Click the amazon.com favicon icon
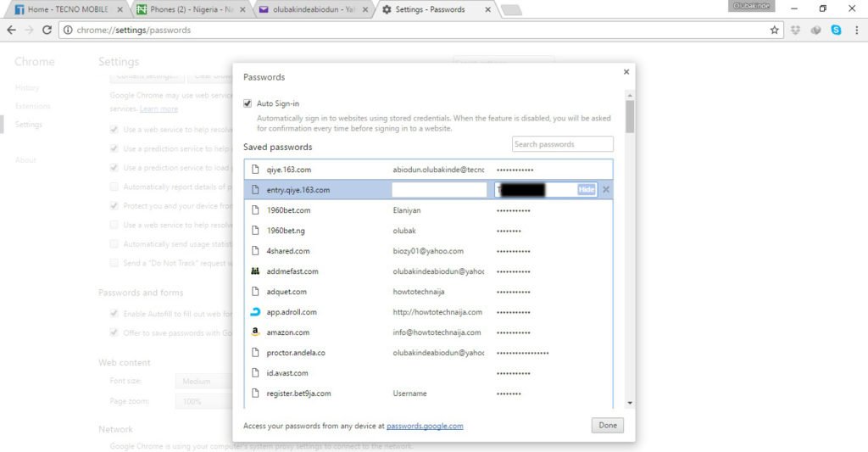 pyautogui.click(x=255, y=332)
